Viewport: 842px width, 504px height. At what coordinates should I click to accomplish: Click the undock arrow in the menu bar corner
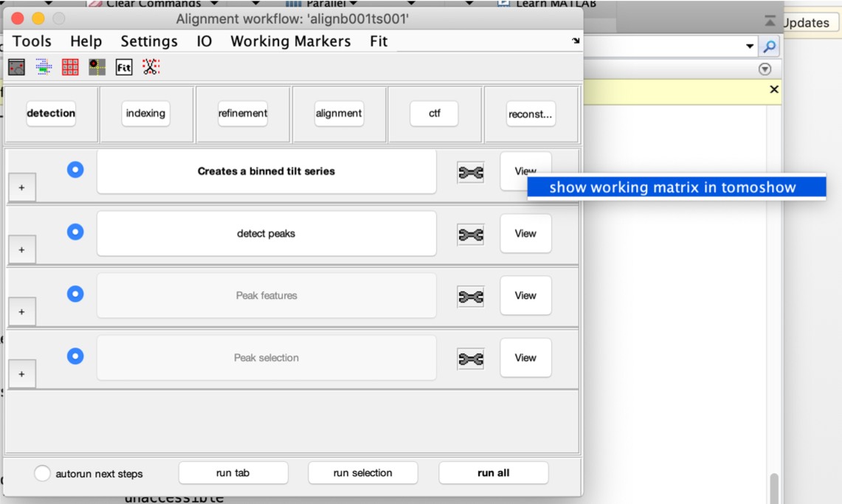[576, 41]
